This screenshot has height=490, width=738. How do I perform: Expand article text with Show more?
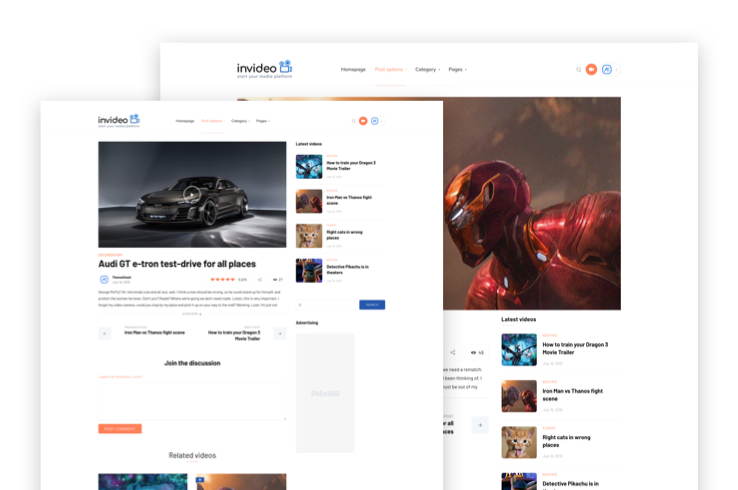coord(192,313)
